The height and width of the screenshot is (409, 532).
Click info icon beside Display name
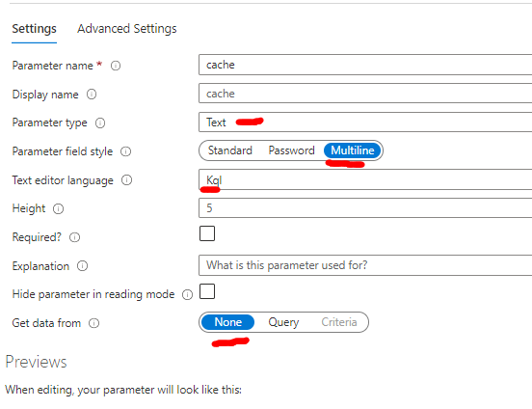pos(92,95)
